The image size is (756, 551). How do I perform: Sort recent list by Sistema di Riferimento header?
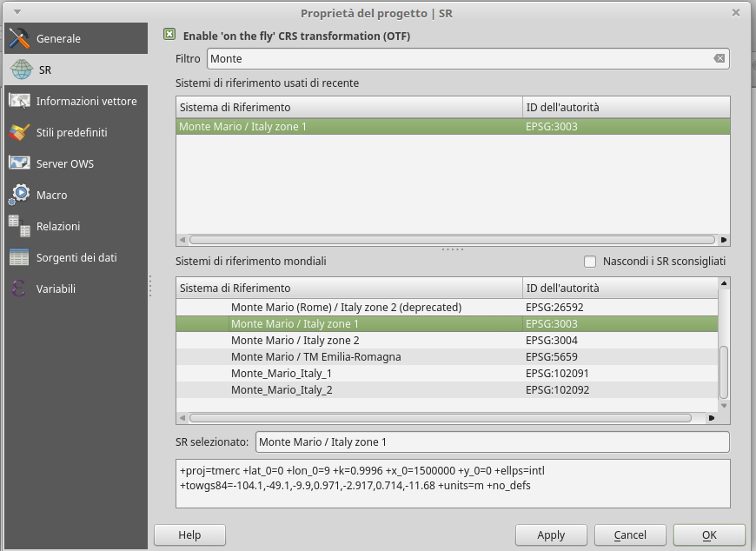[x=348, y=107]
